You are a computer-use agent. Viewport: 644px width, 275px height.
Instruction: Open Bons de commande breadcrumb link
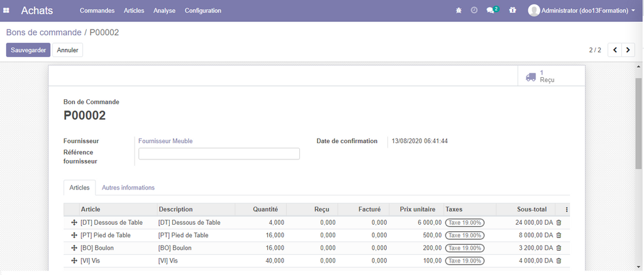(43, 32)
